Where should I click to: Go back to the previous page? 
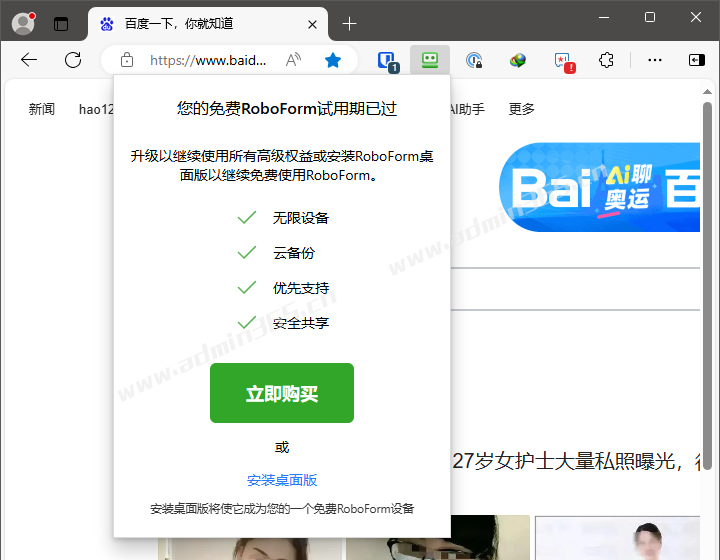click(x=29, y=60)
